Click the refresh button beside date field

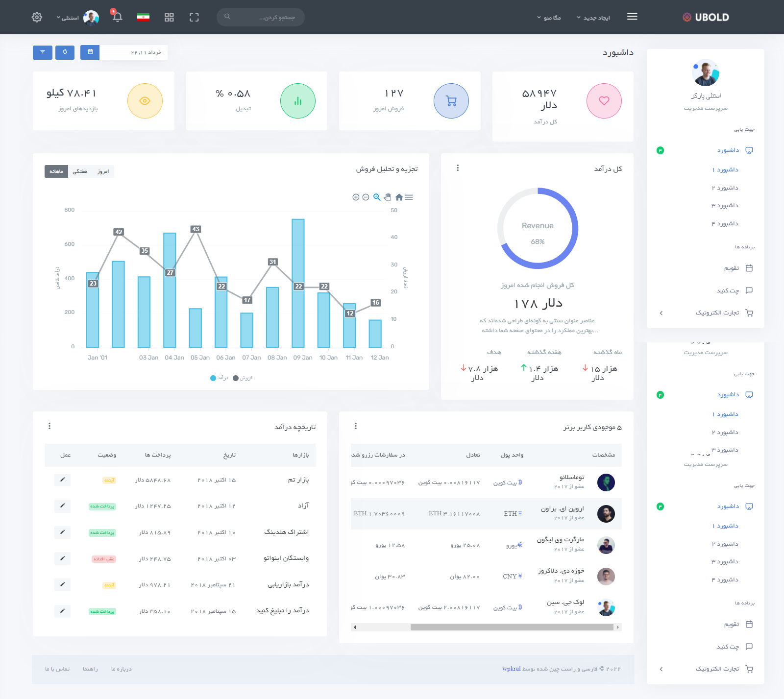(x=65, y=52)
